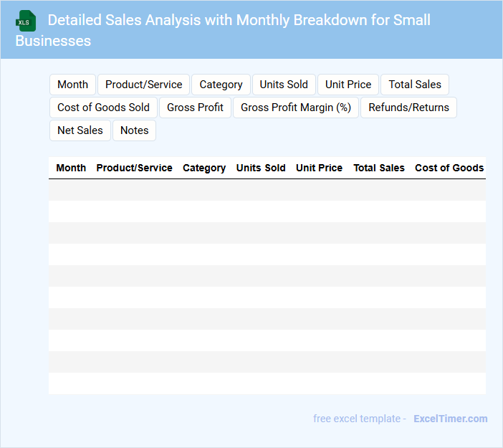Screen dimensions: 503x448
Task: Select Cost of Goods Sold tag
Action: pyautogui.click(x=103, y=108)
